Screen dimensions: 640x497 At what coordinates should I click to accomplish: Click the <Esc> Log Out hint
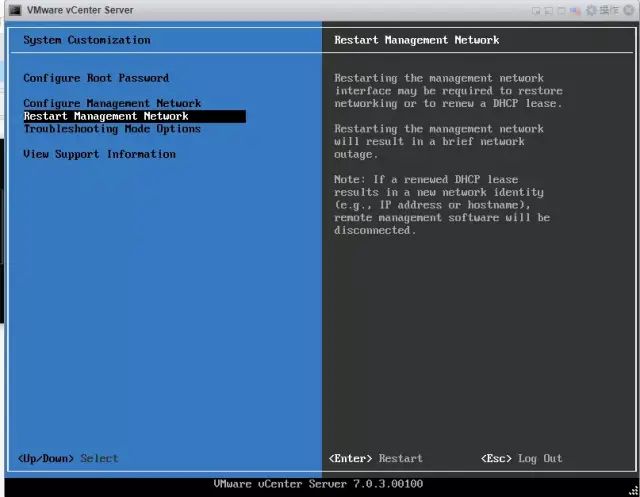(521, 458)
